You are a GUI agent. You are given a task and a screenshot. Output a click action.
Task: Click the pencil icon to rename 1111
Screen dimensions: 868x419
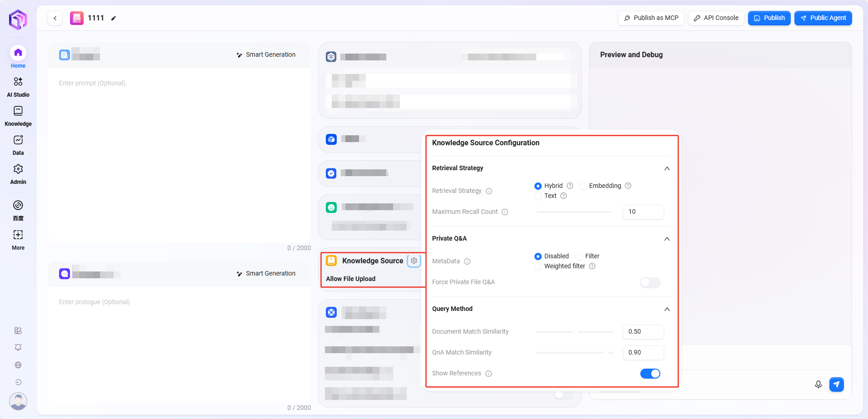tap(114, 18)
